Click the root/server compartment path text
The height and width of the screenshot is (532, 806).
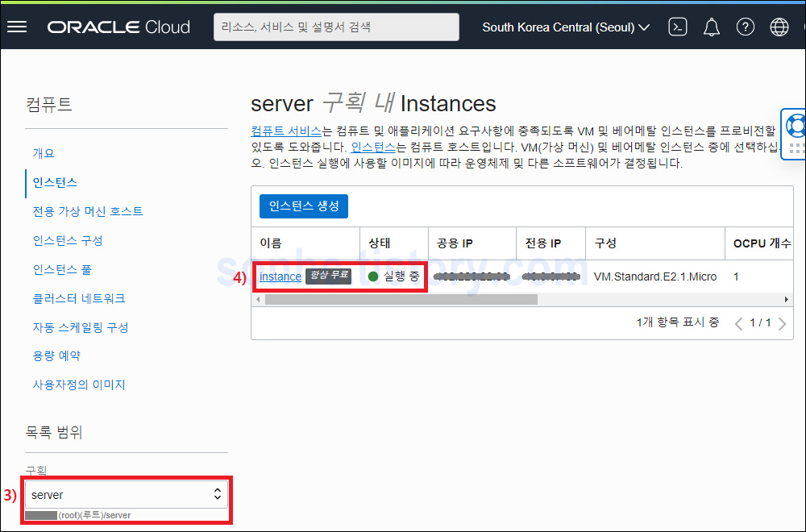pyautogui.click(x=94, y=515)
